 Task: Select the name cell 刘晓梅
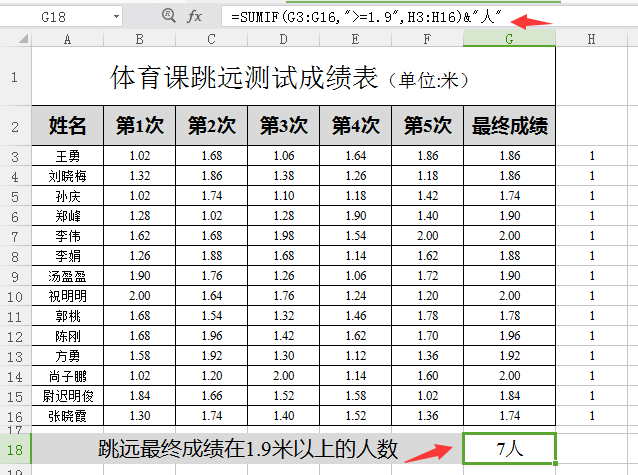pyautogui.click(x=68, y=176)
